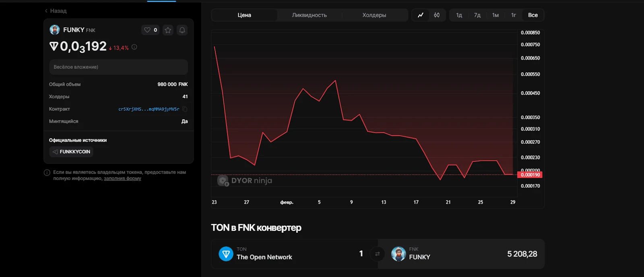644x277 pixels.
Task: Click the FNK amount value 5 208,28
Action: point(522,254)
